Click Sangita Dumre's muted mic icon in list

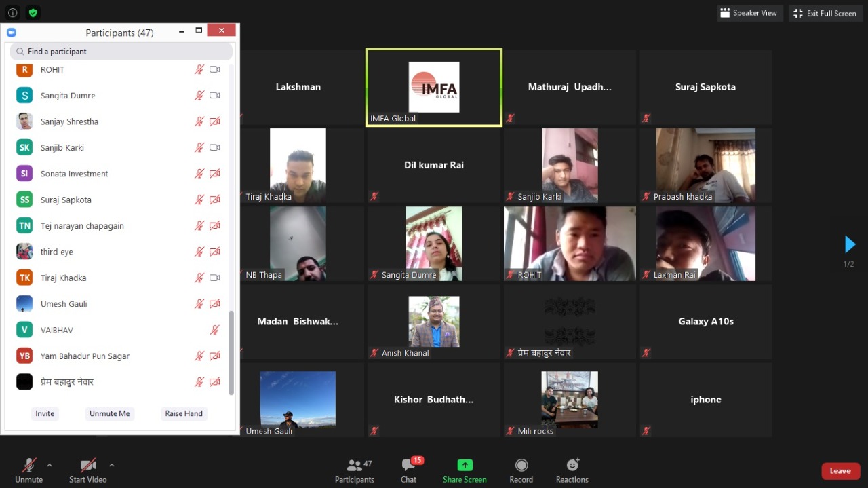[199, 96]
